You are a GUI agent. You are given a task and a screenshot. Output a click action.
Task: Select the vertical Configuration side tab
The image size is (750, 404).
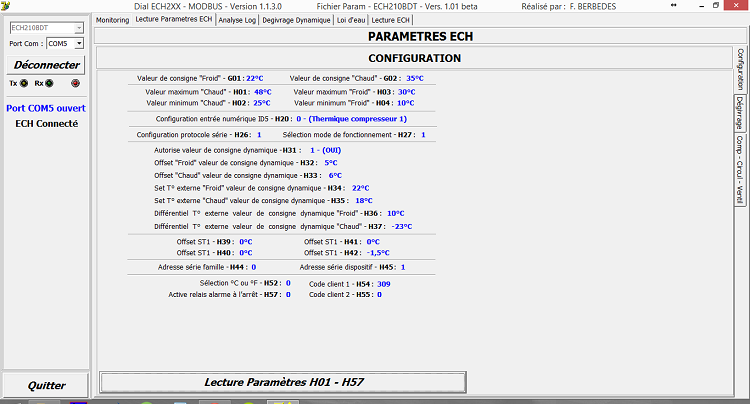coord(741,69)
